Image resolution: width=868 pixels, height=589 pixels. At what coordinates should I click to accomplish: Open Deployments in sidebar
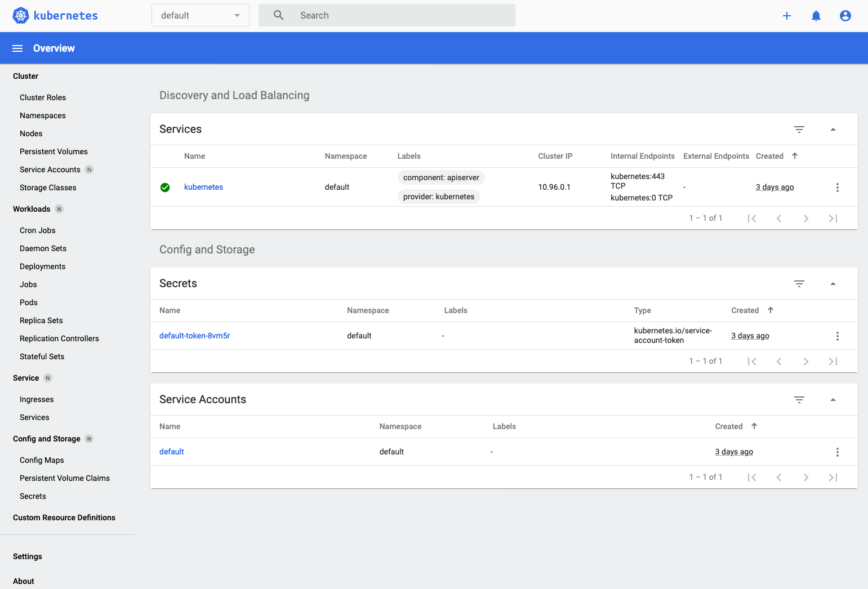42,266
